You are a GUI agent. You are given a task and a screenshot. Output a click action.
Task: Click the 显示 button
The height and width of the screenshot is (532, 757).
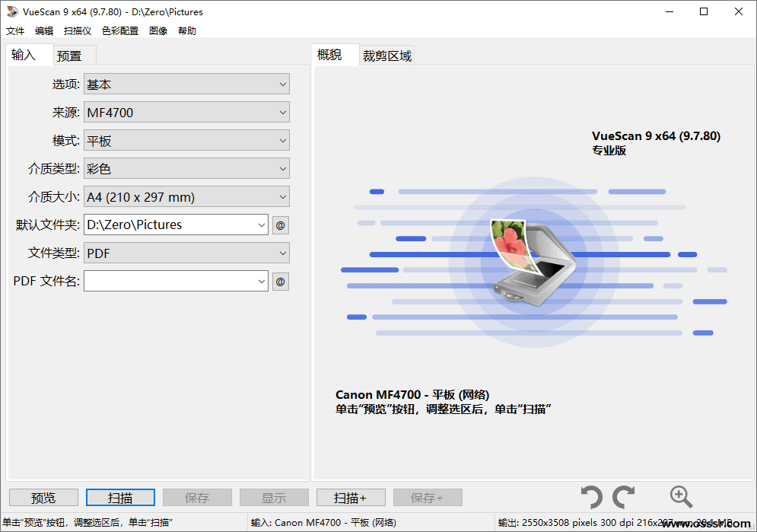point(274,497)
